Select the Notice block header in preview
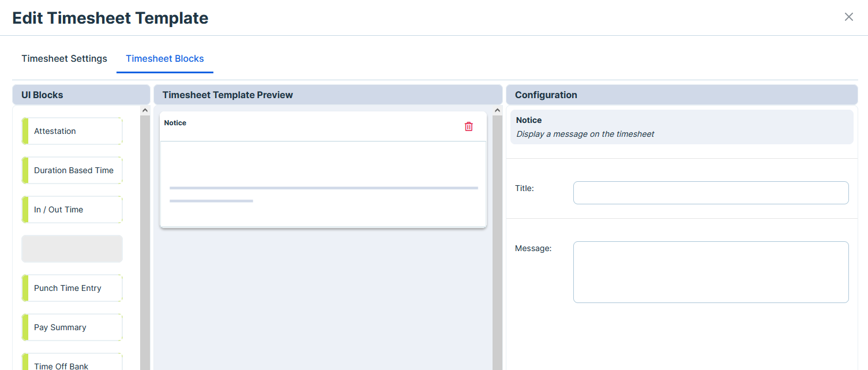This screenshot has width=868, height=370. (306, 126)
